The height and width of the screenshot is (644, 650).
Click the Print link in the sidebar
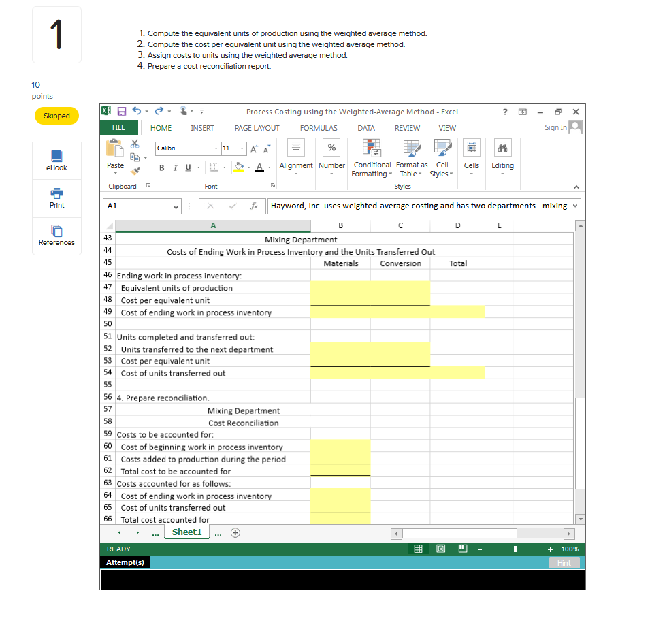coord(56,198)
